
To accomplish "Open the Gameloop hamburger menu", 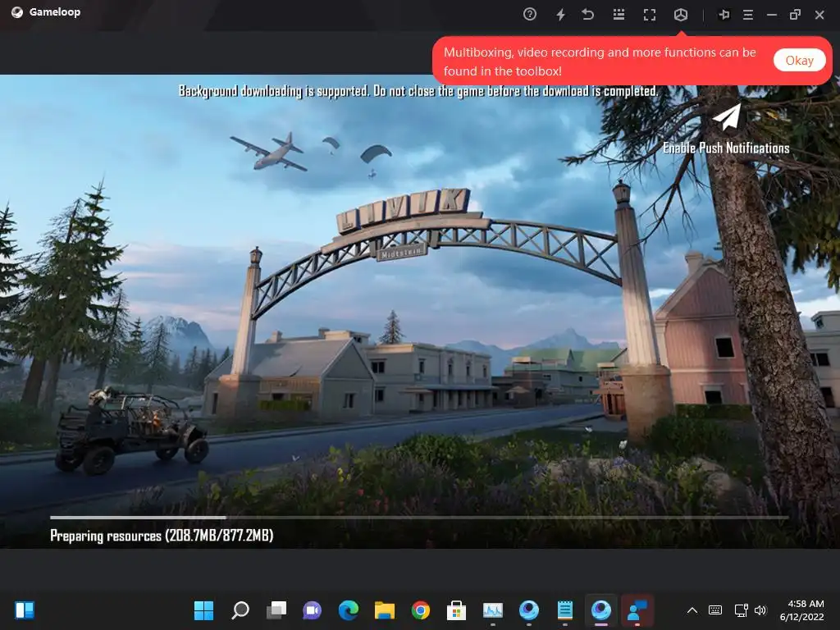I will (x=748, y=15).
